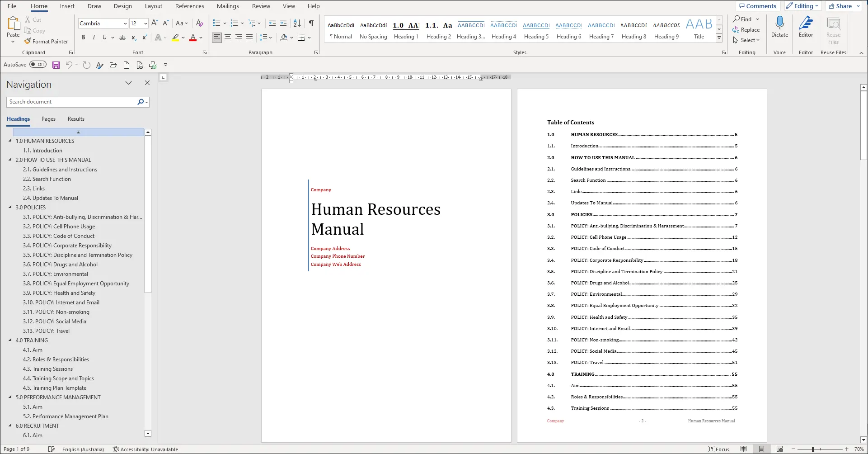Center align the paragraph

(x=228, y=38)
